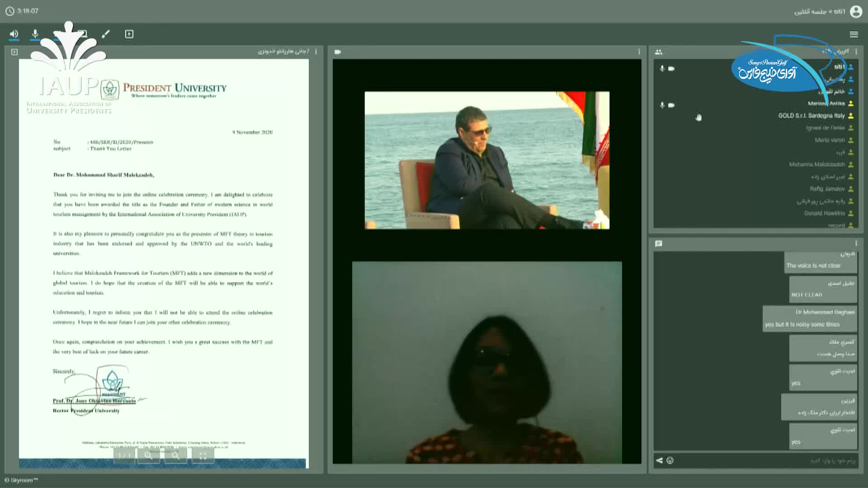Click the left magnifier zoom button on document
The image size is (868, 488).
pos(149,455)
